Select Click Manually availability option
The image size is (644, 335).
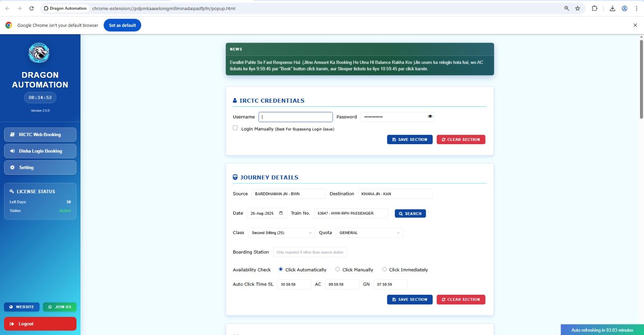click(338, 269)
